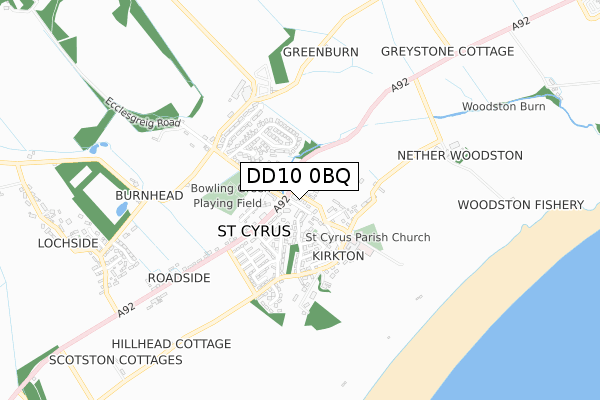Click the Ecclesgreig Road label
The width and height of the screenshot is (600, 400).
click(x=142, y=113)
